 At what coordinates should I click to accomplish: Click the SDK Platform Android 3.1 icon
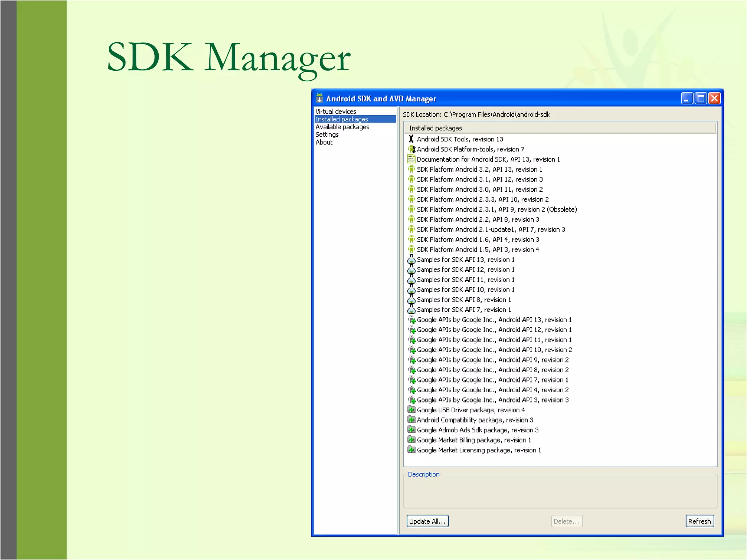[411, 179]
